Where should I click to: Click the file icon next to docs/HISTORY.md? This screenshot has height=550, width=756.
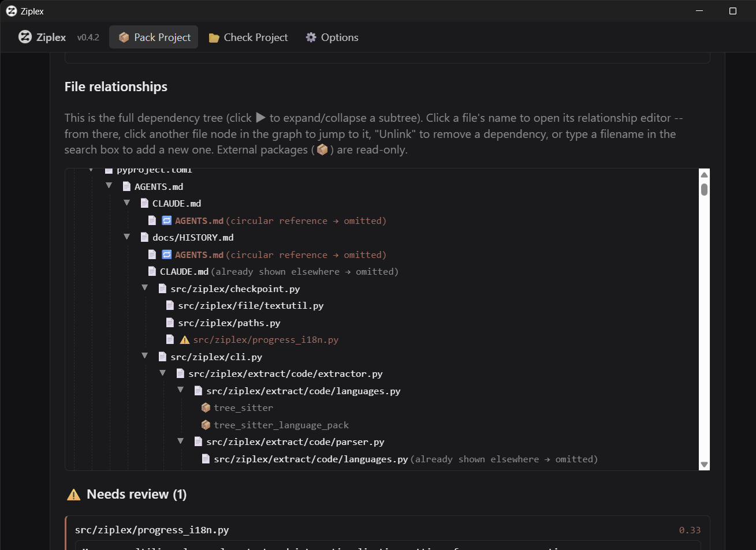click(x=144, y=237)
